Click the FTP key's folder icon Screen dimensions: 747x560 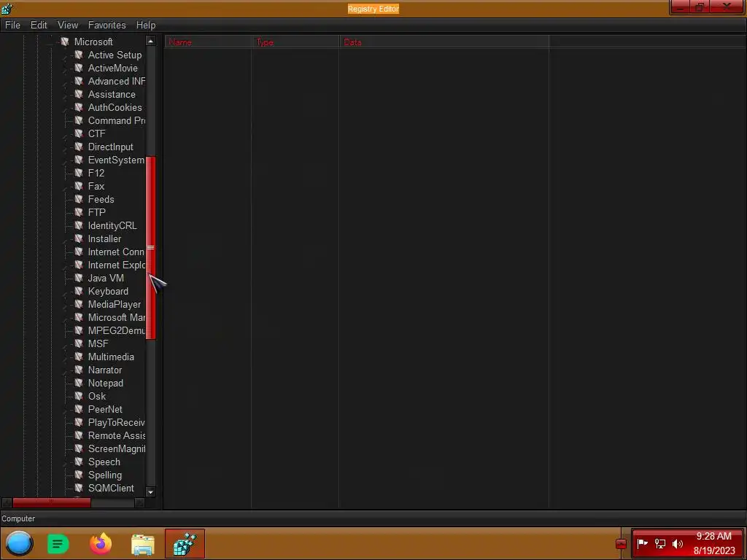point(79,212)
